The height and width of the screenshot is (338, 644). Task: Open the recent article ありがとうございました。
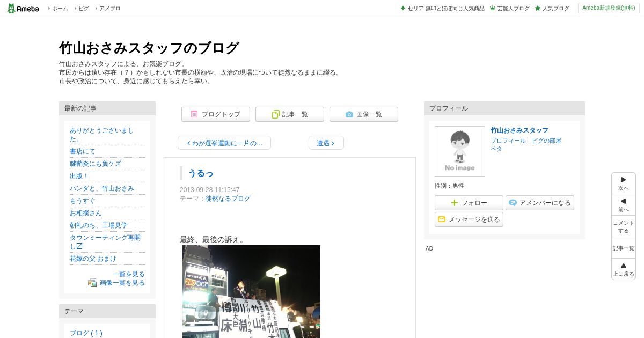(102, 135)
